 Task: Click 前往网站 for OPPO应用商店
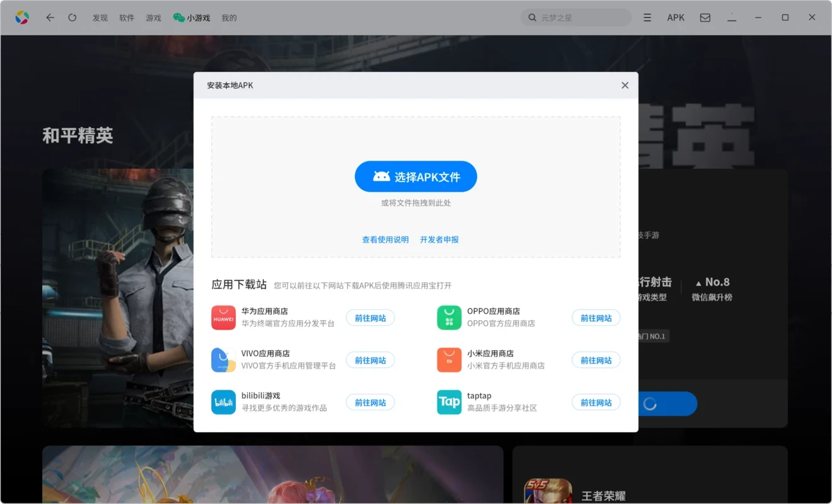[596, 318]
